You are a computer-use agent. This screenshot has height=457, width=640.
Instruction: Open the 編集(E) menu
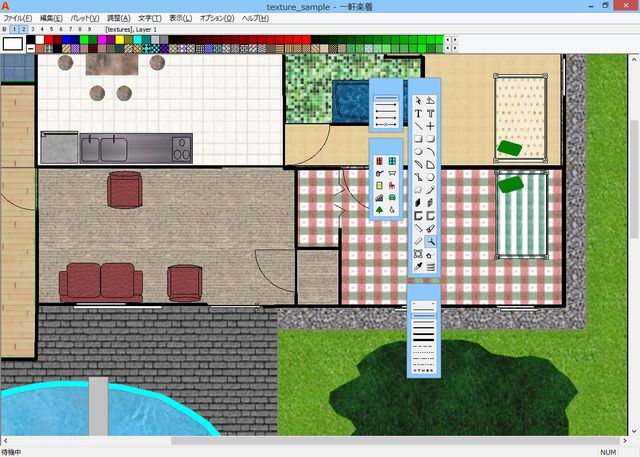pyautogui.click(x=51, y=18)
